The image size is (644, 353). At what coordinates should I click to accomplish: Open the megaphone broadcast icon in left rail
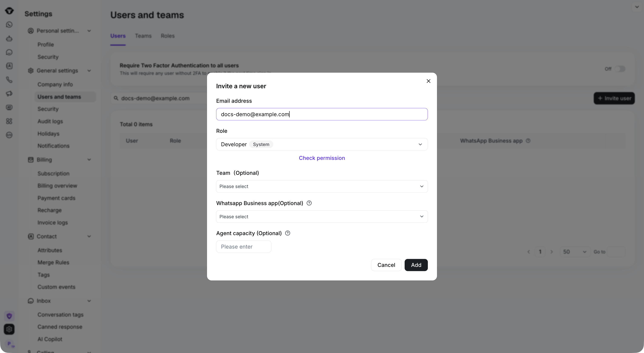click(x=9, y=94)
